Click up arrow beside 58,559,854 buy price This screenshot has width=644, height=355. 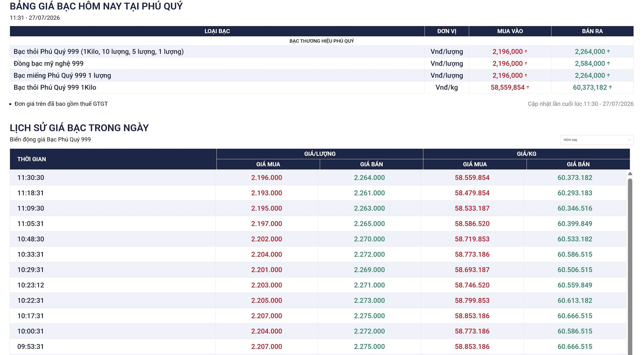[528, 87]
